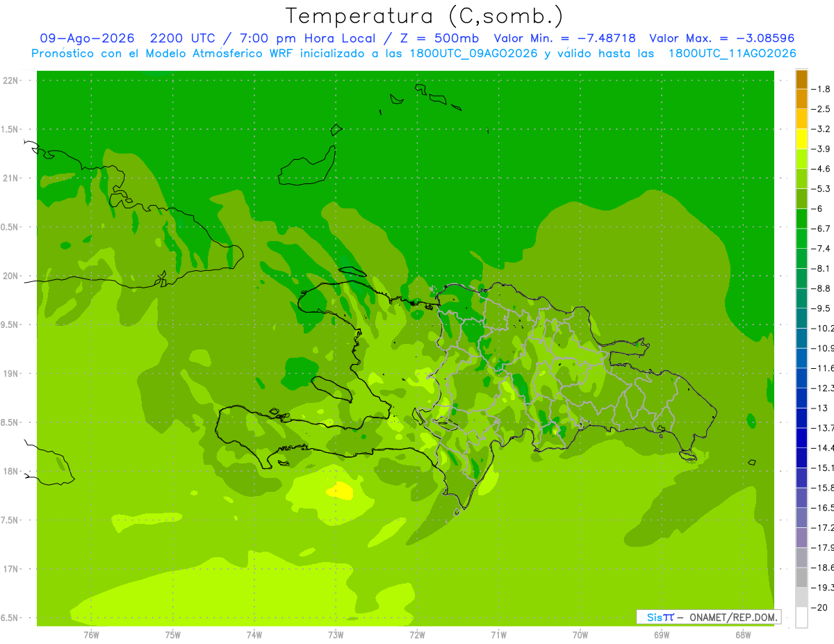Click the yellow legend swatch between -3.2 and -3.9

click(801, 139)
